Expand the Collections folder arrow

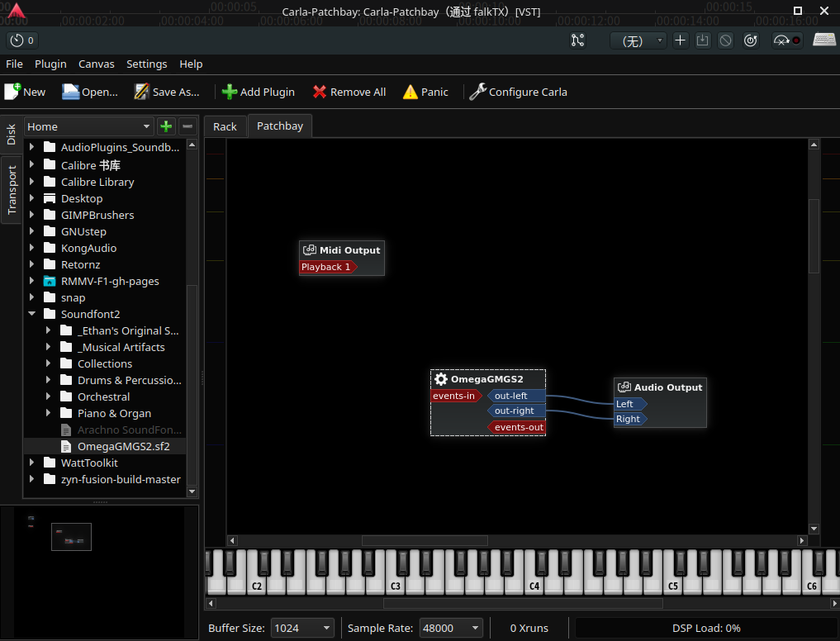coord(48,363)
